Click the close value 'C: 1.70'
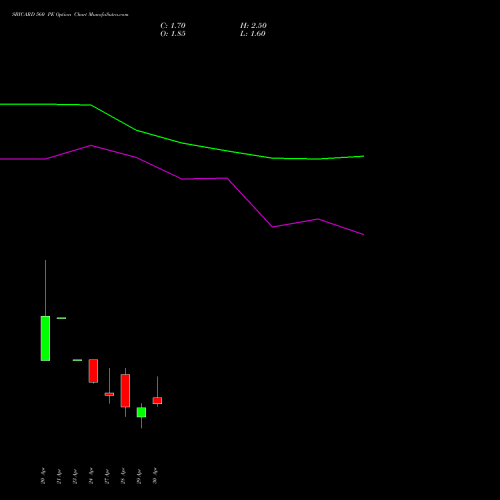The image size is (500, 500). (x=173, y=26)
